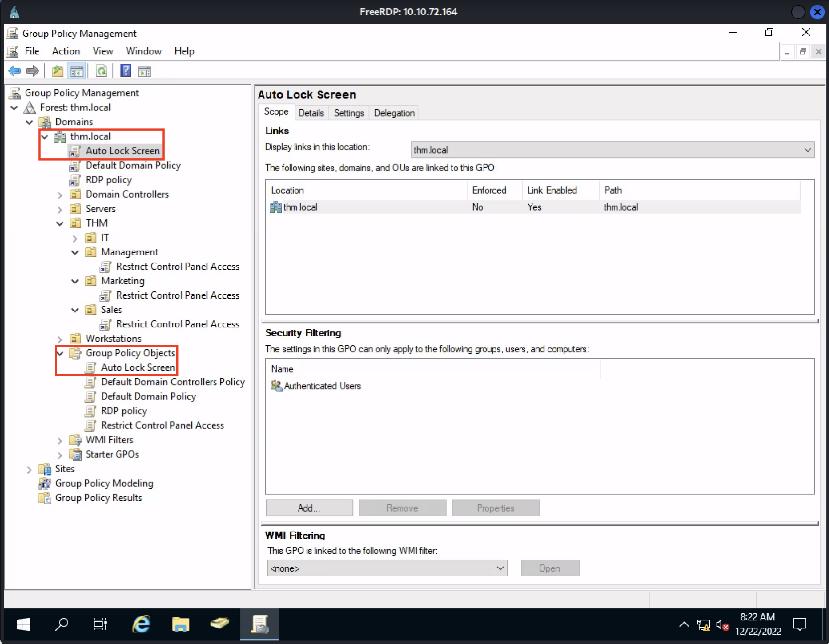Select Default Domain Policy link under thm.local
Image resolution: width=829 pixels, height=644 pixels.
pos(133,165)
